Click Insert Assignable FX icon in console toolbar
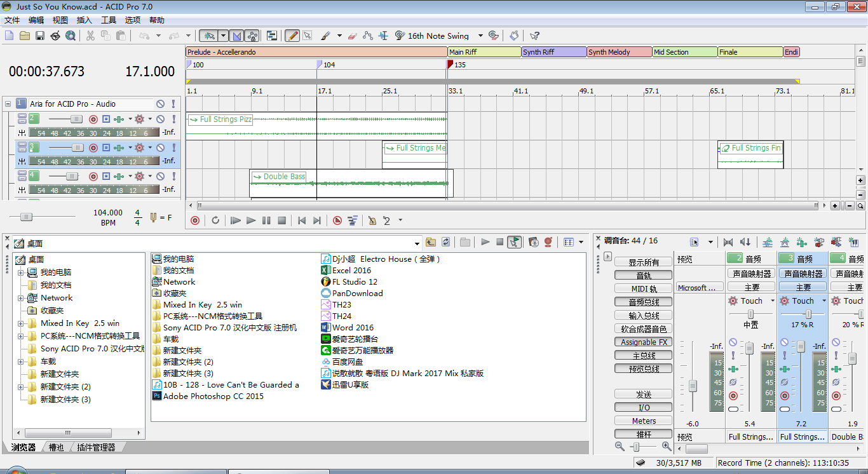The image size is (868, 474). pyautogui.click(x=802, y=241)
